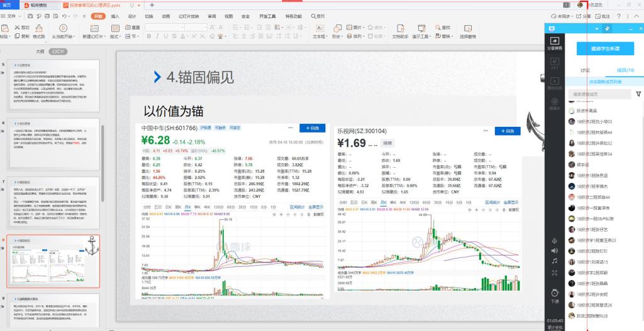Click the font color A button

[183, 36]
